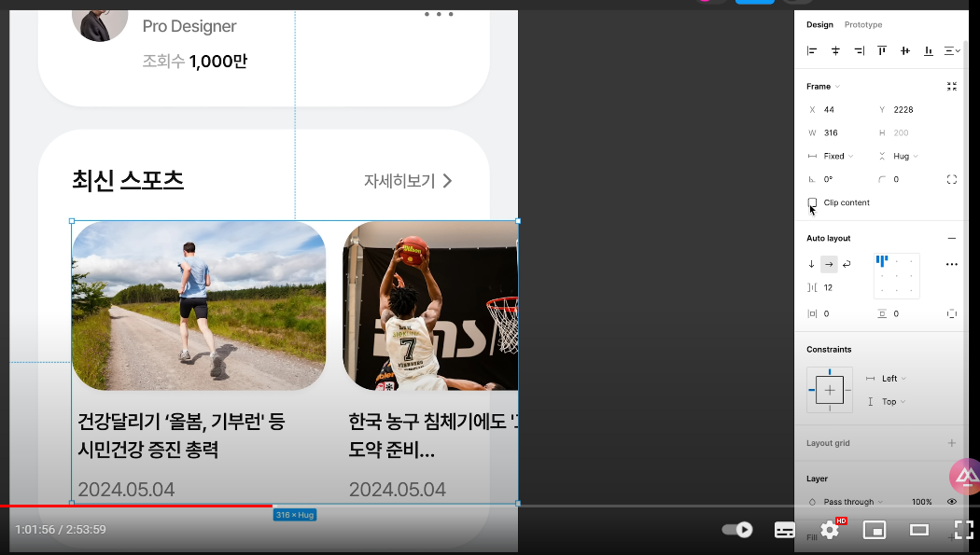
Task: Click headline 건강달리기 '올봄, 기부런' 등
Action: coord(181,422)
